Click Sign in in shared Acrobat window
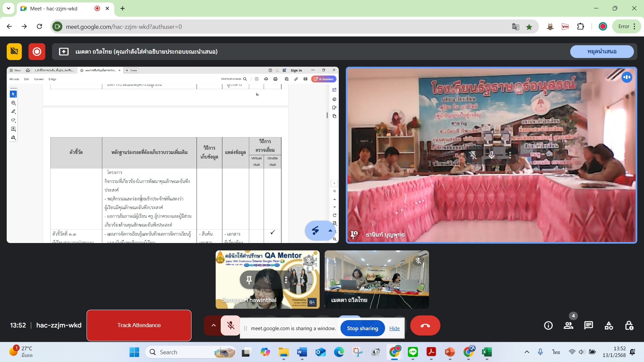The height and width of the screenshot is (362, 644). point(296,70)
